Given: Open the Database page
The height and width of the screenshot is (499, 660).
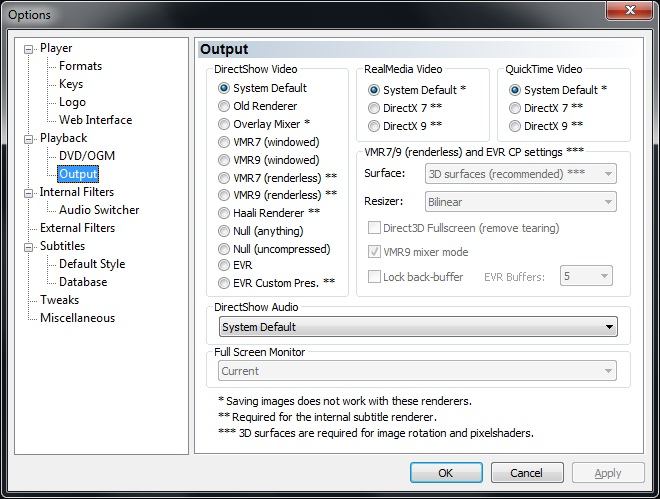Looking at the screenshot, I should [x=83, y=282].
